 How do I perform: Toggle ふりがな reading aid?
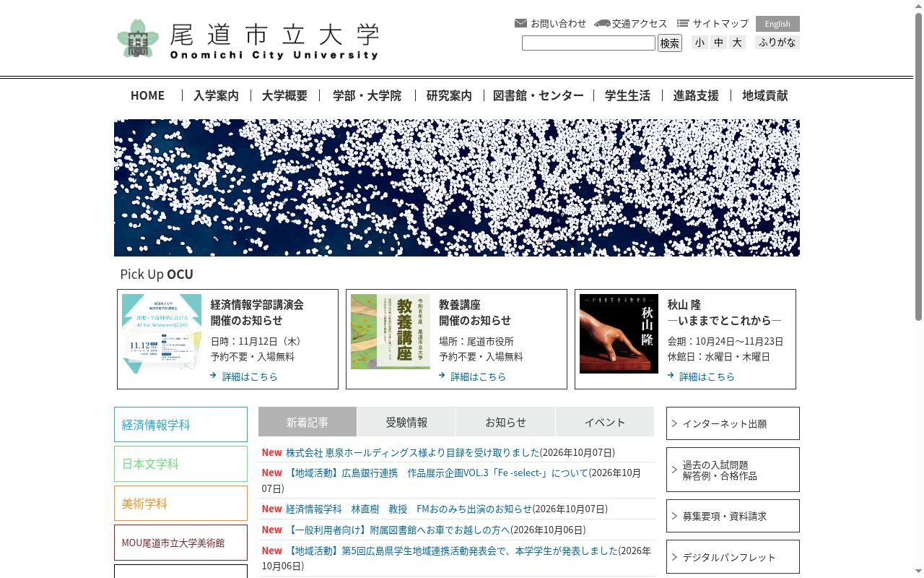click(777, 43)
